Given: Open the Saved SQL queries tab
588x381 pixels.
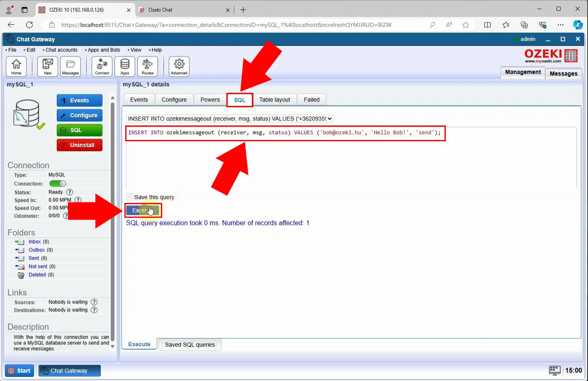Looking at the screenshot, I should coord(190,345).
